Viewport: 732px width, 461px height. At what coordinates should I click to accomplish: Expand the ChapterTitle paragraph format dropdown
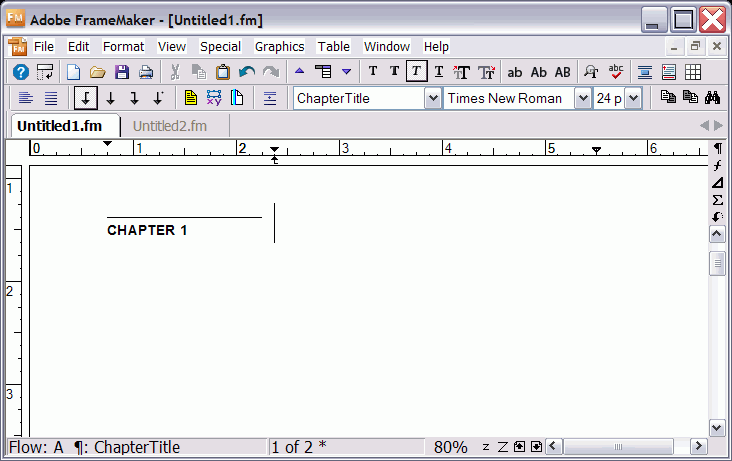[433, 99]
